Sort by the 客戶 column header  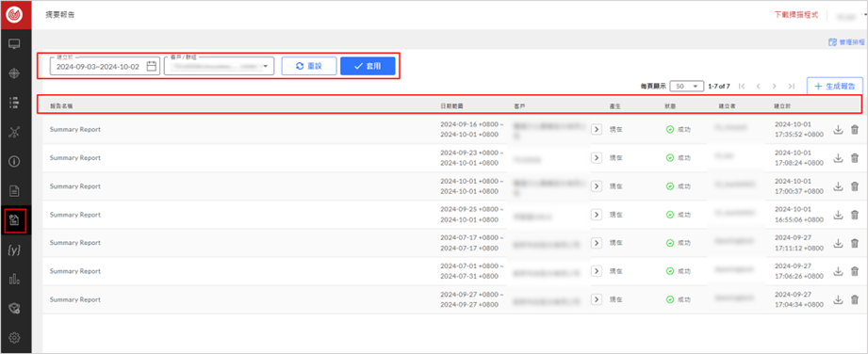tap(518, 105)
